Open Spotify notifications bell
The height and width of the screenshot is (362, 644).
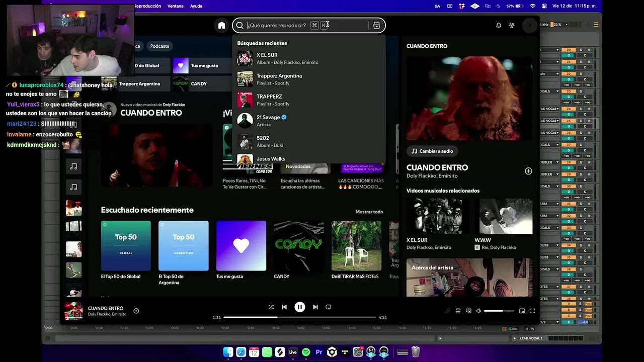click(499, 25)
